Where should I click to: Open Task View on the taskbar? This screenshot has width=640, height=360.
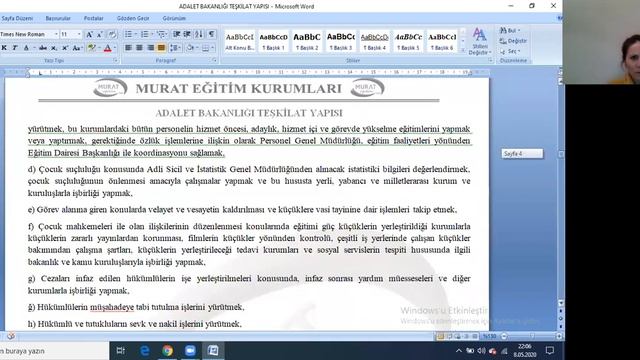pos(121,351)
